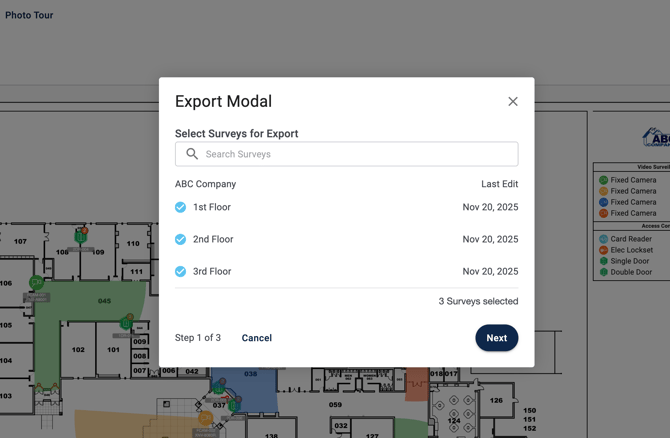
Task: Click the Single Door legend icon
Action: pos(604,261)
